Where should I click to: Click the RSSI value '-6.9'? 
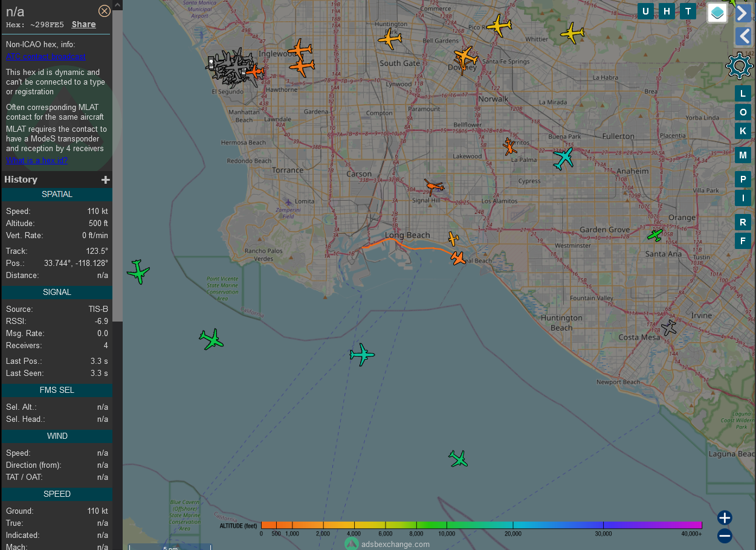point(102,322)
